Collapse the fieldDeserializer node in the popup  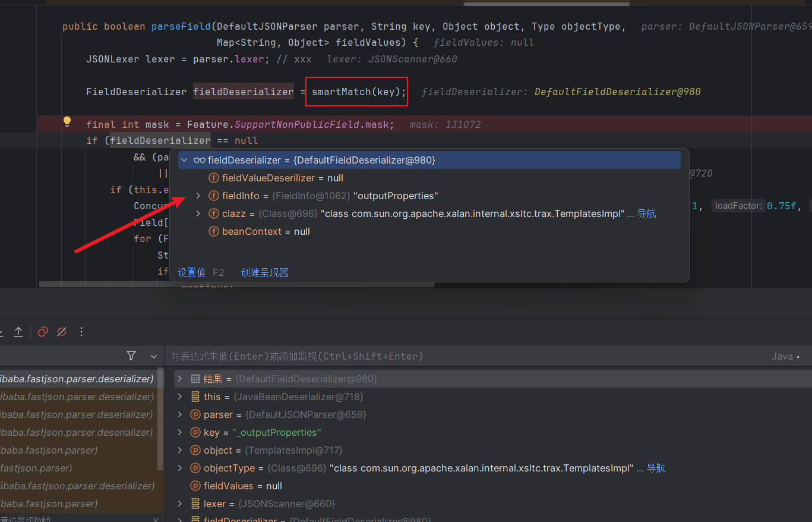click(184, 160)
